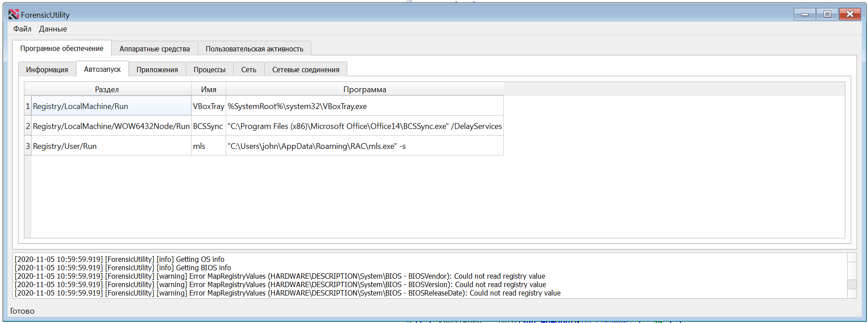The height and width of the screenshot is (323, 868).
Task: Select the Registry/LocalMachine/Run cell
Action: point(111,106)
